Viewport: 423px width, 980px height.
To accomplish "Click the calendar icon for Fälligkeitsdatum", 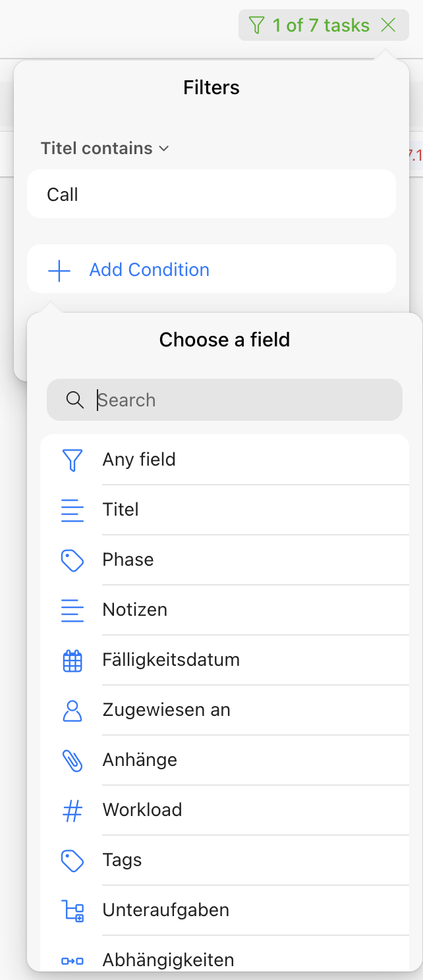I will pyautogui.click(x=72, y=661).
